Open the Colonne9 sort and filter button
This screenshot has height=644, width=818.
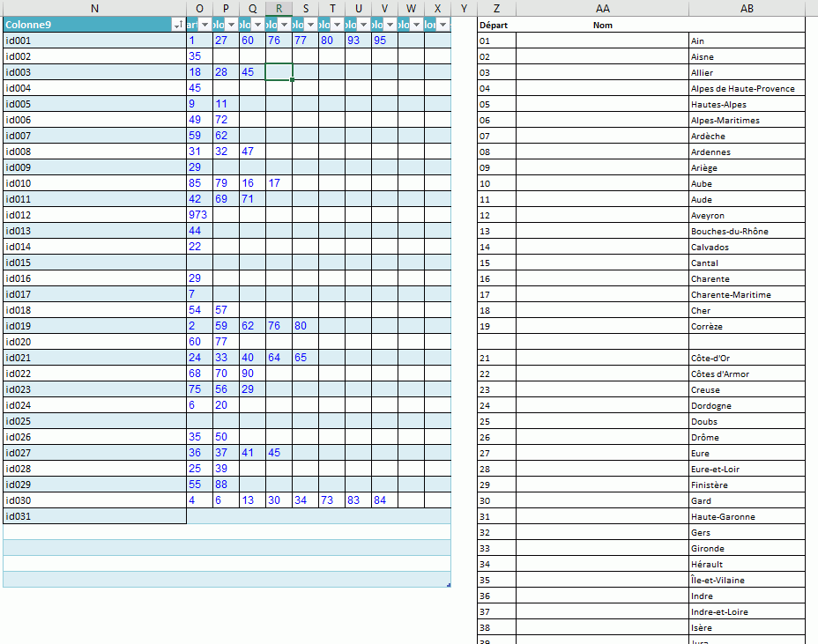(x=178, y=25)
